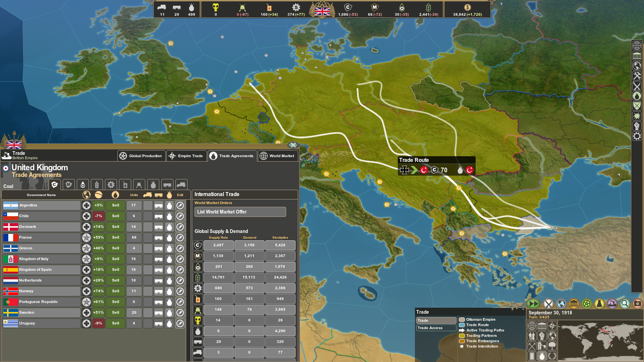Toggle the star marker next to France
This screenshot has height=362, width=644.
[86, 237]
